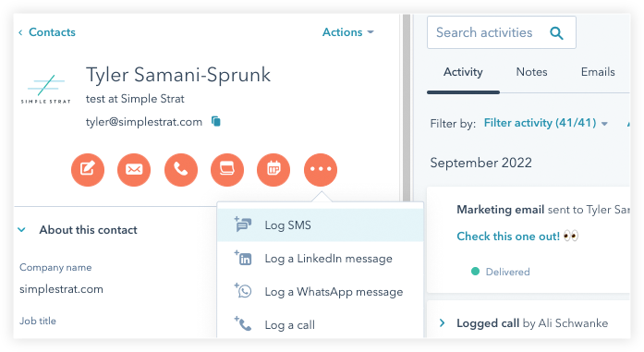This screenshot has height=352, width=644.
Task: Click the orange log activity screen icon
Action: point(227,170)
